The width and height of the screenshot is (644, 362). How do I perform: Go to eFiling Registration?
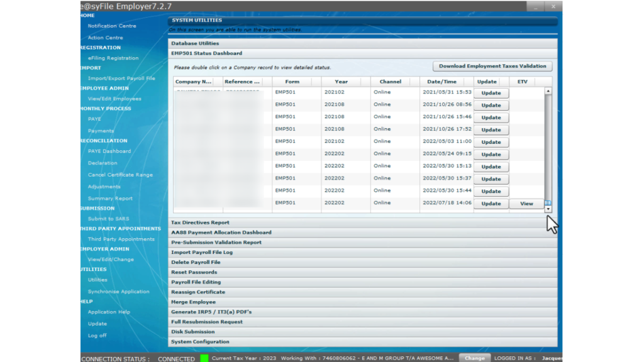(x=113, y=58)
